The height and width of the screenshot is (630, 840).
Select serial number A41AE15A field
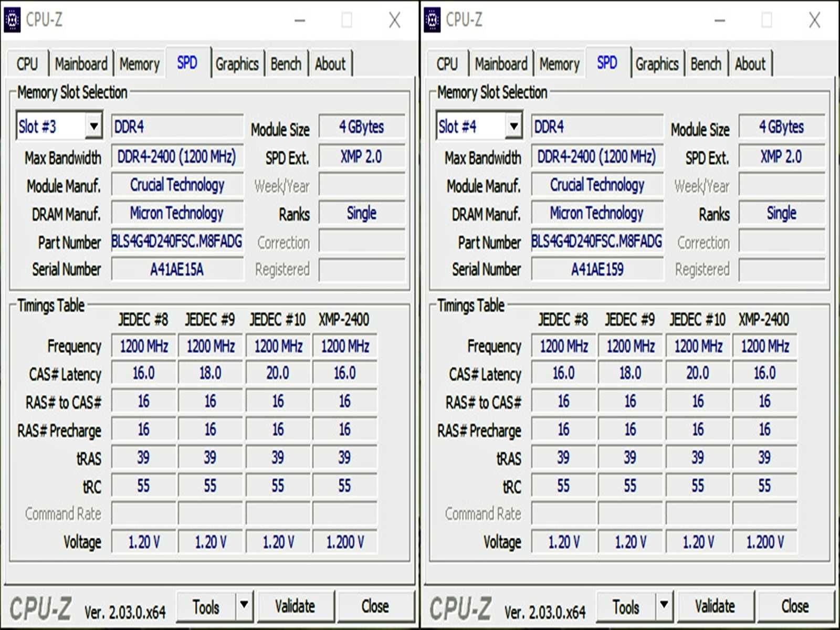(x=177, y=269)
